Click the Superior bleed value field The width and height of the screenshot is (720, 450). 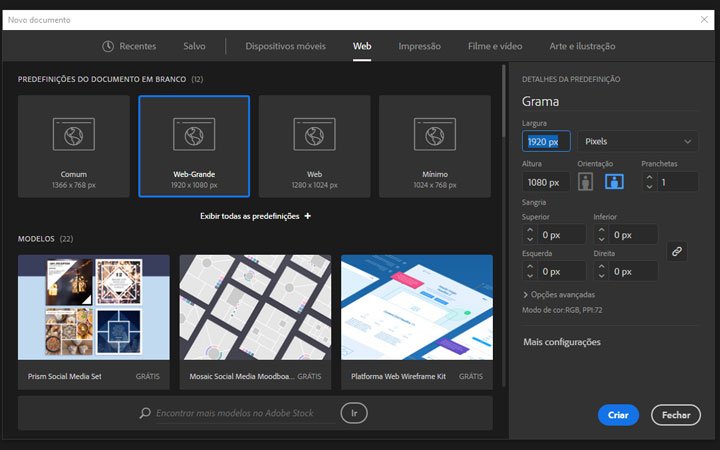562,235
